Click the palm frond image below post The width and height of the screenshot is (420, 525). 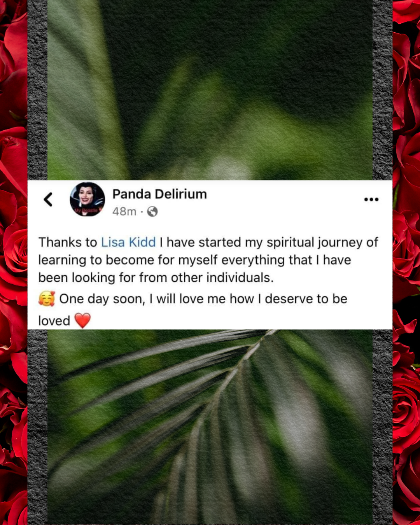210,427
